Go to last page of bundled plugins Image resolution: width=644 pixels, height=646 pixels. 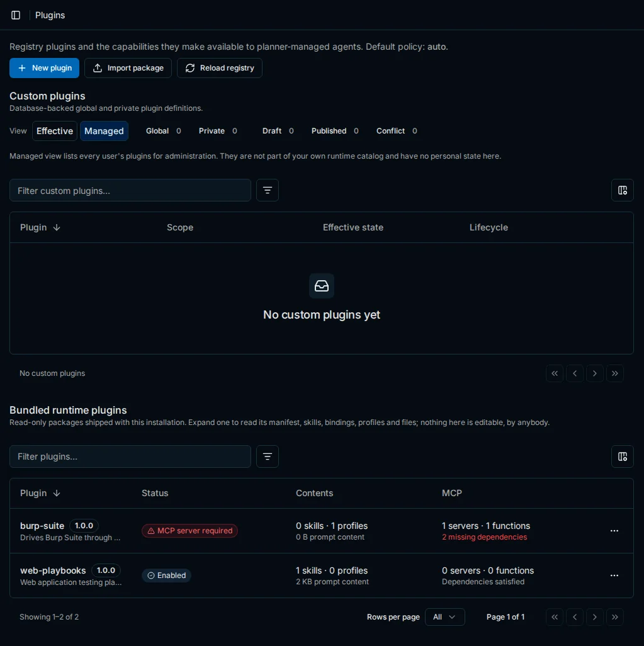pyautogui.click(x=615, y=617)
